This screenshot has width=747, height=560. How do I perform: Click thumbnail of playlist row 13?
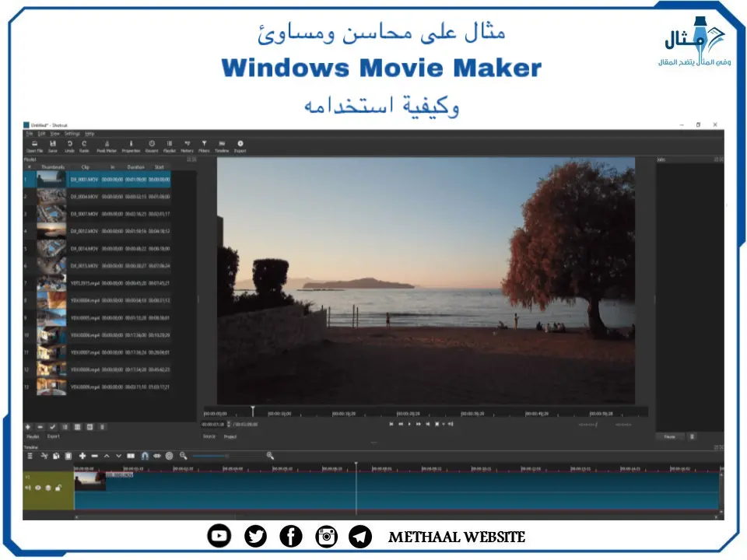[51, 387]
